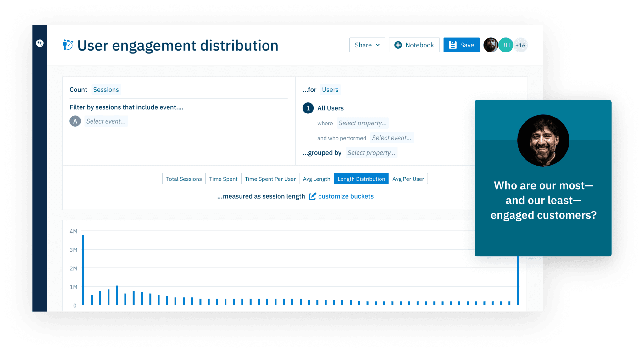Screen dimensions: 644x352
Task: Click the Save button
Action: click(461, 45)
